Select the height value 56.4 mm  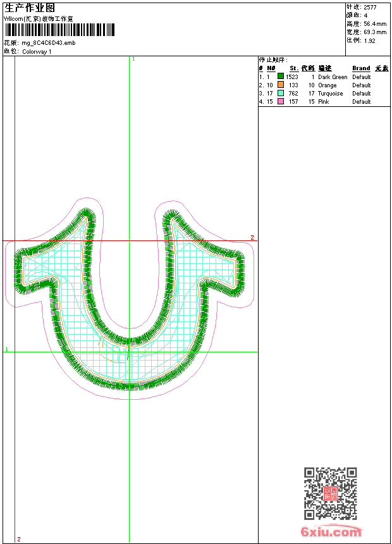(x=375, y=24)
